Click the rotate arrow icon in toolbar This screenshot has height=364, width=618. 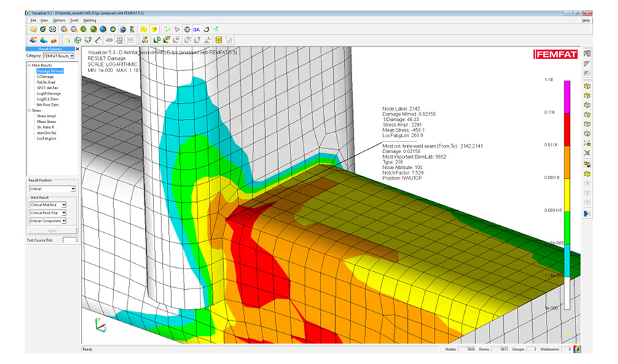point(206,29)
